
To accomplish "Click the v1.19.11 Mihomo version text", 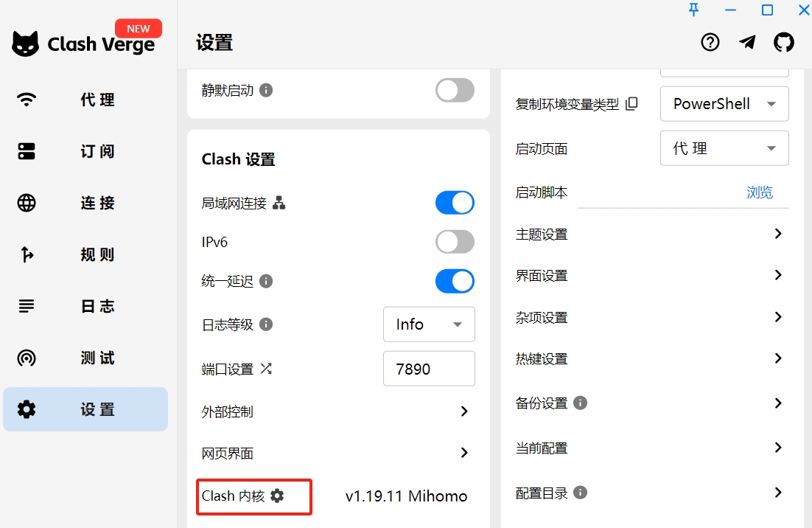I will pos(406,496).
